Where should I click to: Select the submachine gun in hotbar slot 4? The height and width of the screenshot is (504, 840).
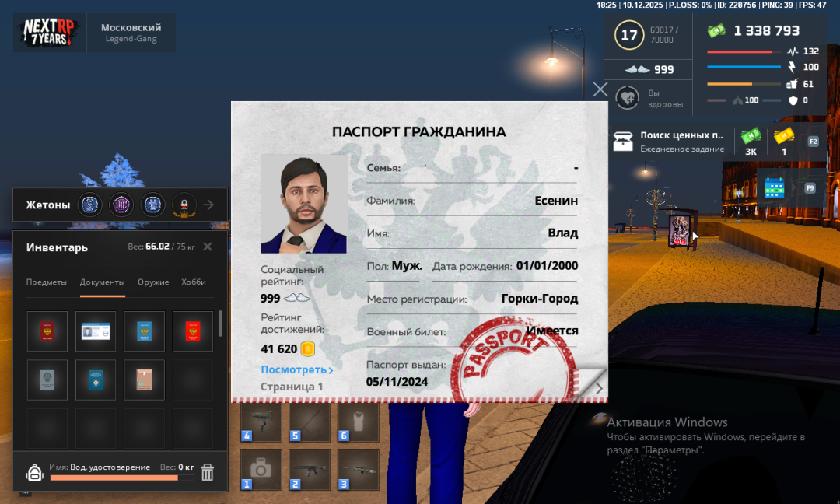(x=261, y=422)
